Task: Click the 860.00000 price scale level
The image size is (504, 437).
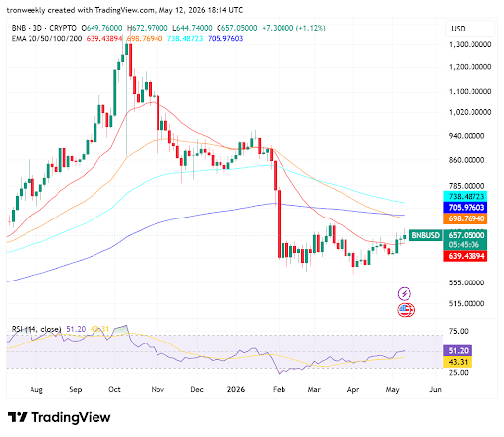Action: (x=467, y=160)
